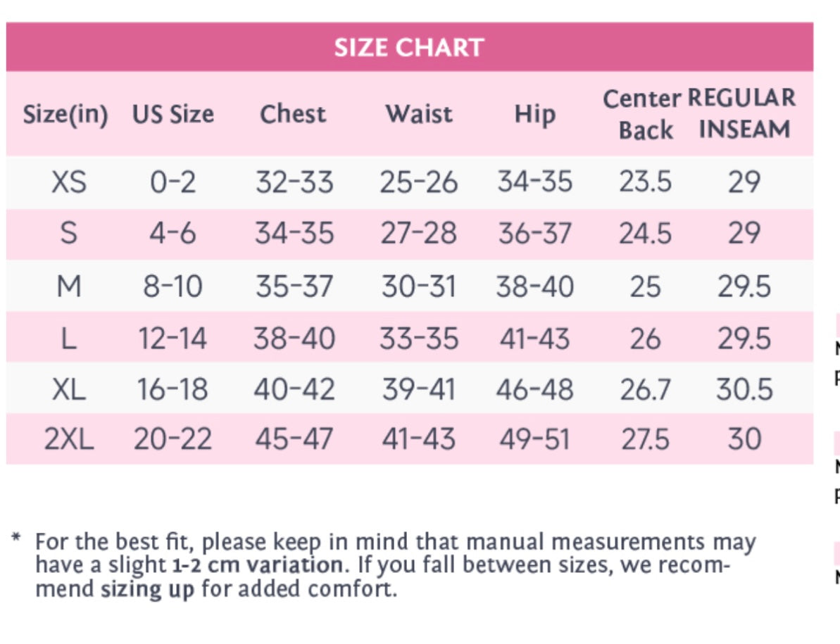Screen dimensions: 840x644
Task: Click the Hip column header
Action: pyautogui.click(x=534, y=115)
